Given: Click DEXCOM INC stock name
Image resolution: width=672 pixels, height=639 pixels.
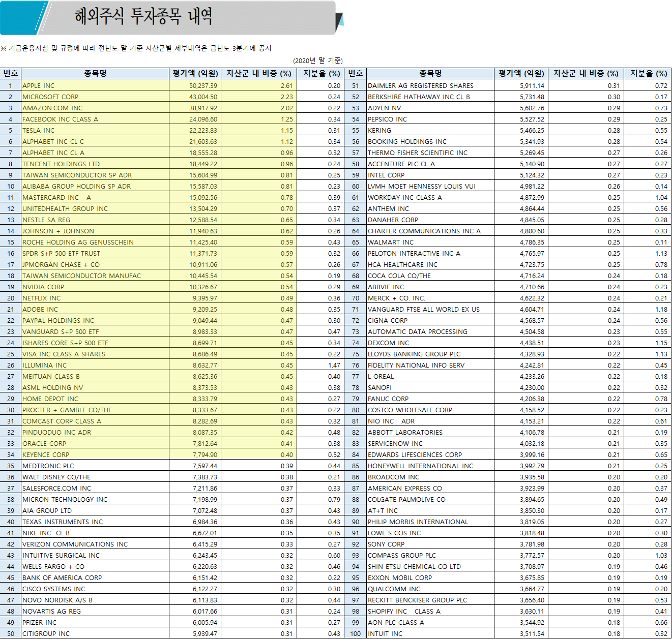Looking at the screenshot, I should (430, 343).
